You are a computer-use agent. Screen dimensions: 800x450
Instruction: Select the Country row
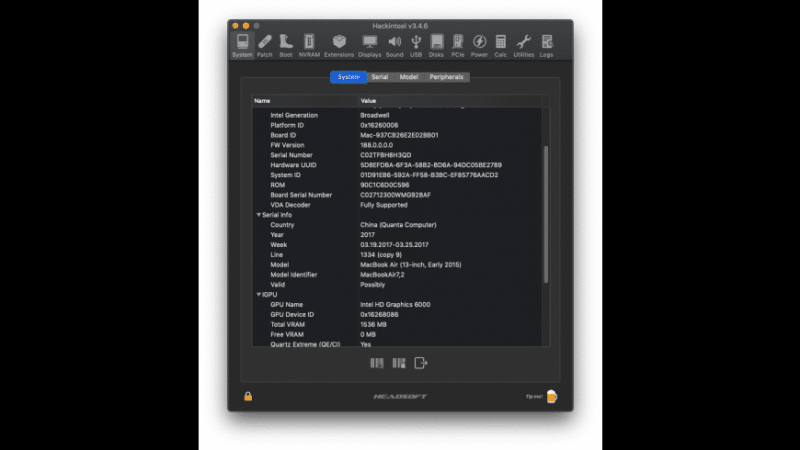coord(396,224)
